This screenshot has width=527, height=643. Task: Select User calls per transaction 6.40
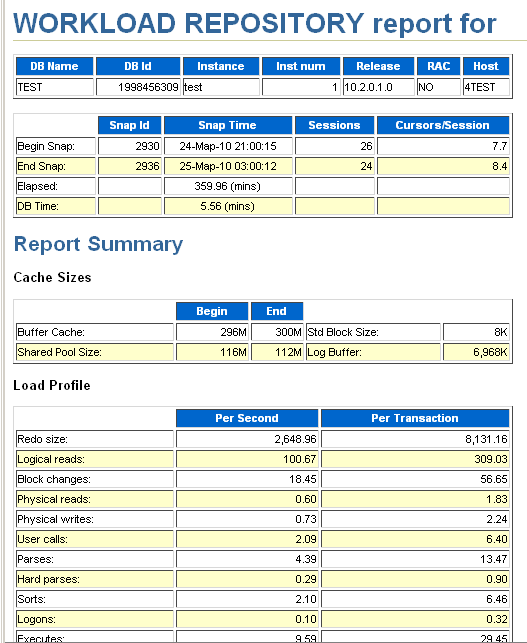click(x=415, y=539)
